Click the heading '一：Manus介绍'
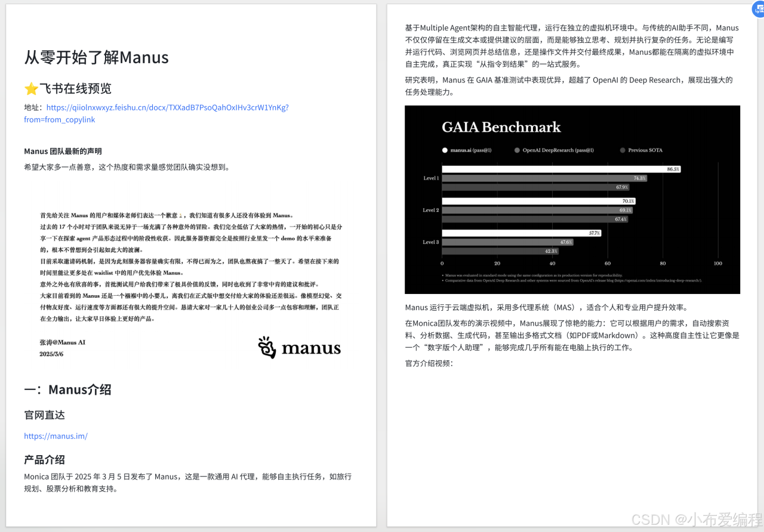 (67, 390)
